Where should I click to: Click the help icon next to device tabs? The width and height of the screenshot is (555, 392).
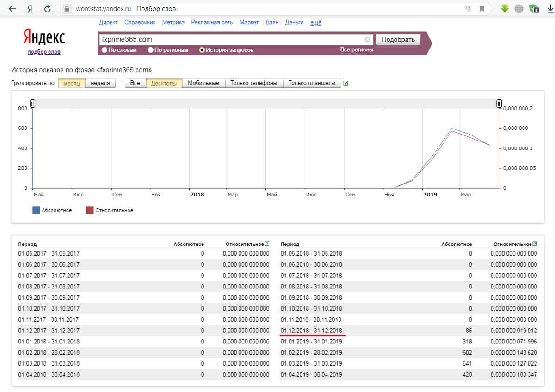(345, 83)
